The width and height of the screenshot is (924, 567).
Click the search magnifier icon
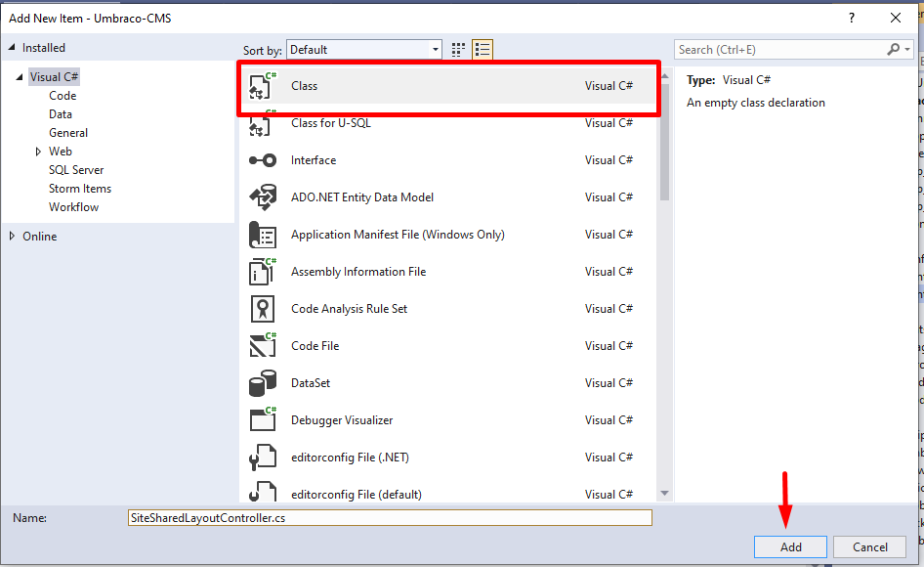click(x=892, y=48)
